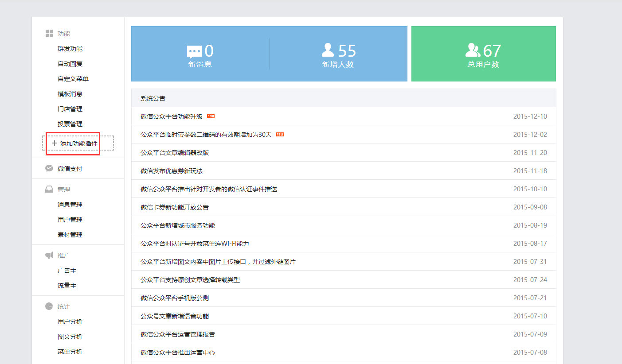Click the 总用户数 two-people icon
Viewport: 622px width, 364px height.
point(473,50)
